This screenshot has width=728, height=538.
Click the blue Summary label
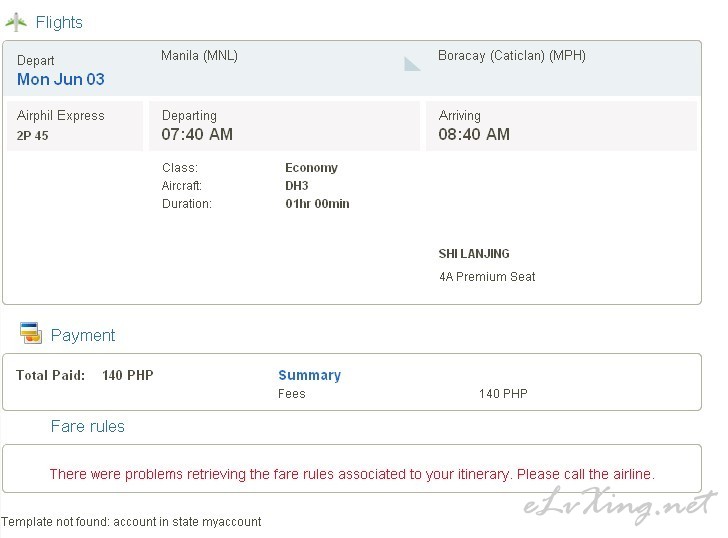pyautogui.click(x=309, y=375)
